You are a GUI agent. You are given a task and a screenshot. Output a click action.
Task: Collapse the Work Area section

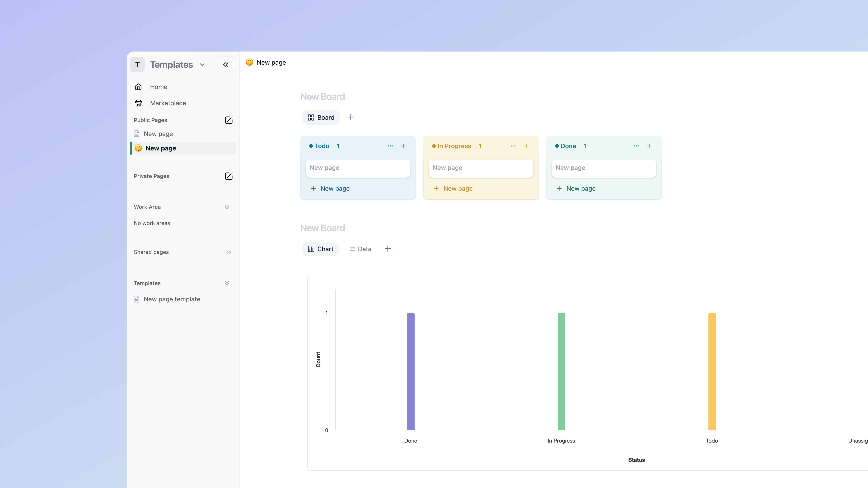coord(227,207)
